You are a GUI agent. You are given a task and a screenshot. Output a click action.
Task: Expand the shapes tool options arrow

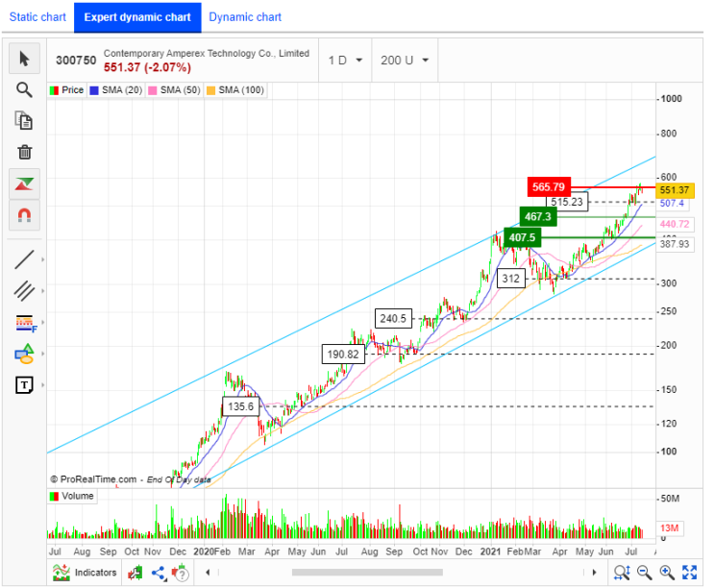click(x=43, y=354)
